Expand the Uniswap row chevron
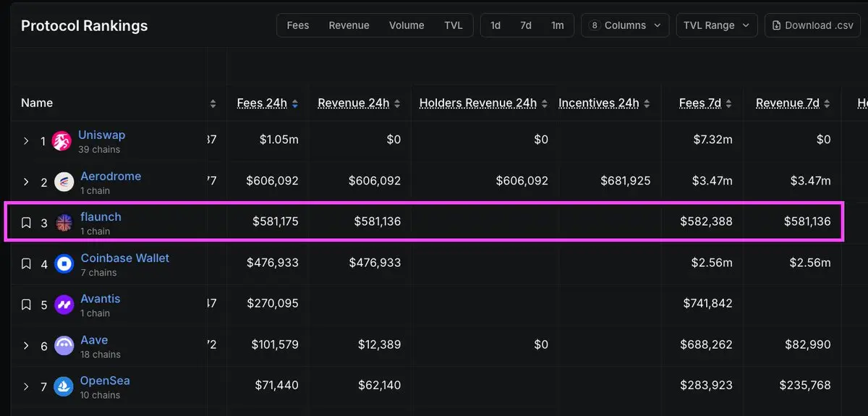Image resolution: width=868 pixels, height=416 pixels. [x=26, y=141]
